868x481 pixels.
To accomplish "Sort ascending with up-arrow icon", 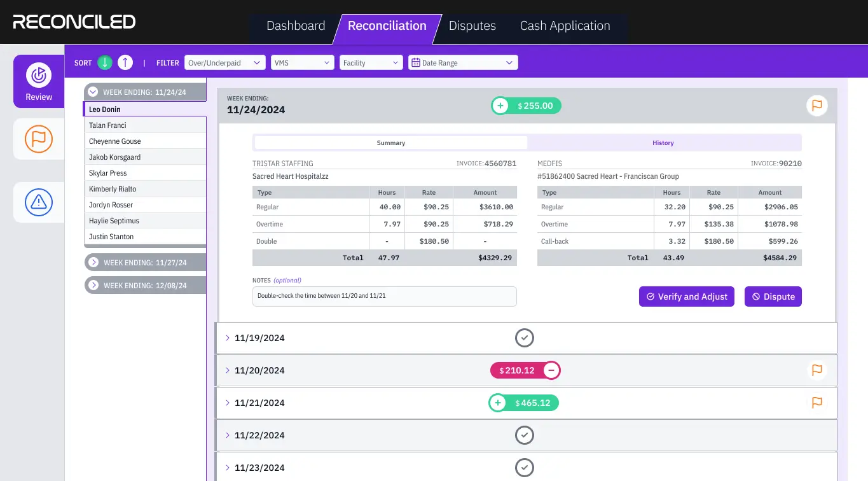I will click(x=125, y=62).
